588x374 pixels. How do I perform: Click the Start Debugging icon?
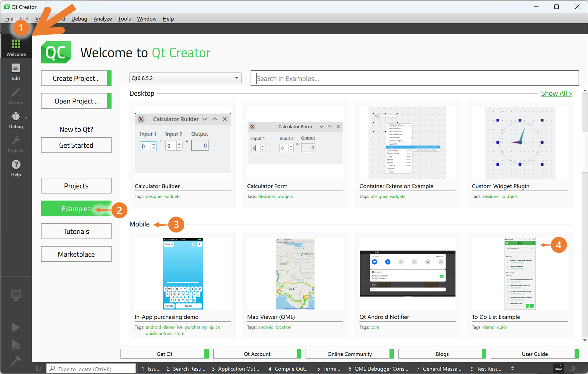[16, 345]
